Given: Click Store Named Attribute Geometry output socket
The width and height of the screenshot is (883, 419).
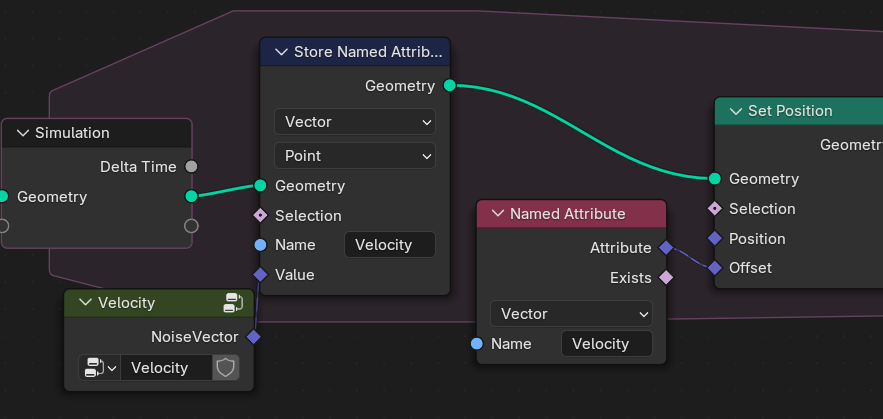Looking at the screenshot, I should 449,86.
